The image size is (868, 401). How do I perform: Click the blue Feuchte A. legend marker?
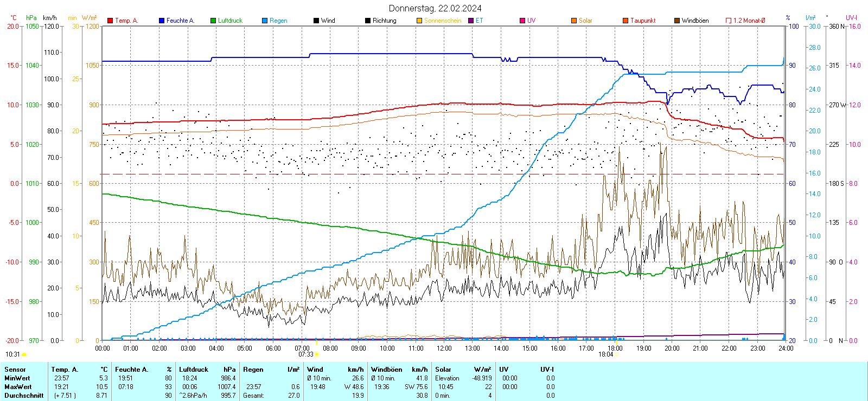coord(162,21)
